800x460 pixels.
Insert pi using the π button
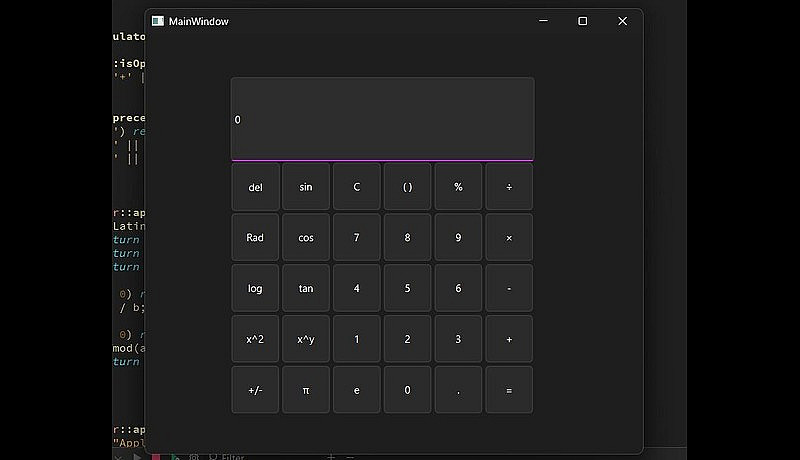pyautogui.click(x=306, y=390)
